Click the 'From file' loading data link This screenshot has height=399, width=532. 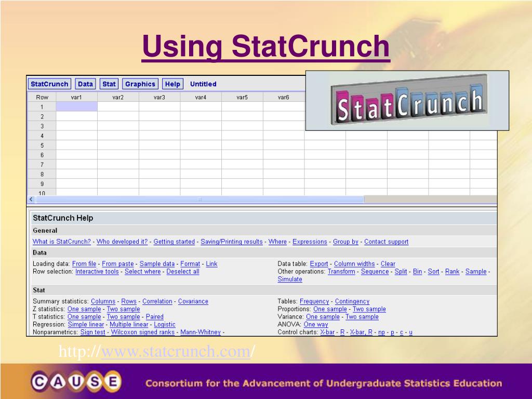point(84,263)
